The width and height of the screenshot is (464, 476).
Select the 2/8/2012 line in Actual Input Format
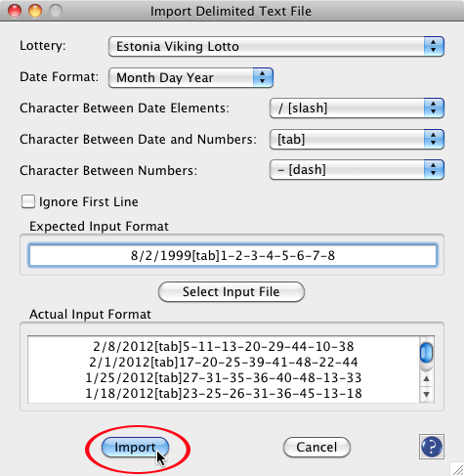(224, 346)
